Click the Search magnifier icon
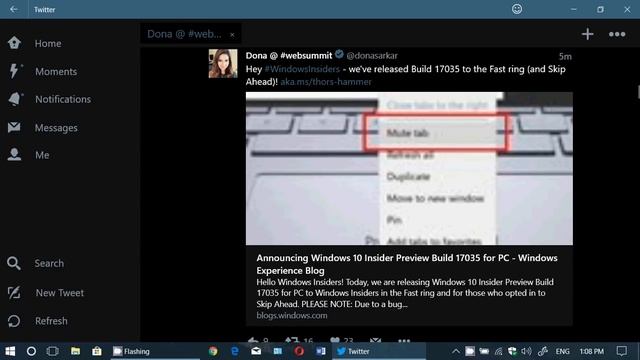 click(x=14, y=263)
